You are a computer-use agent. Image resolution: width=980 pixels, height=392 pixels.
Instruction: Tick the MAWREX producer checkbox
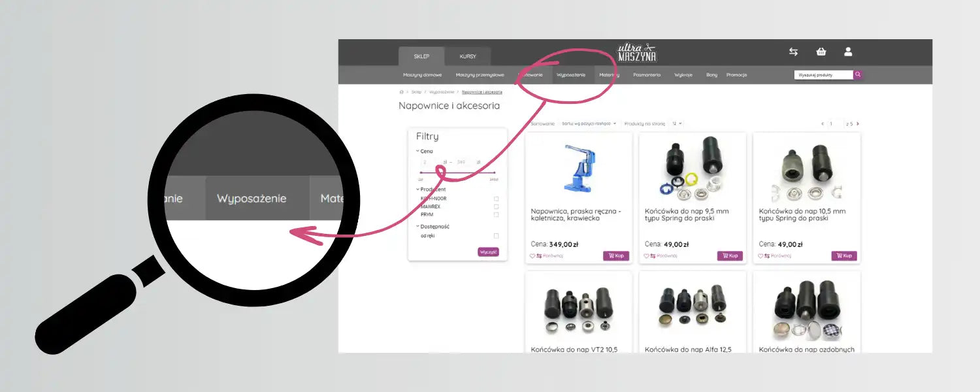point(496,206)
